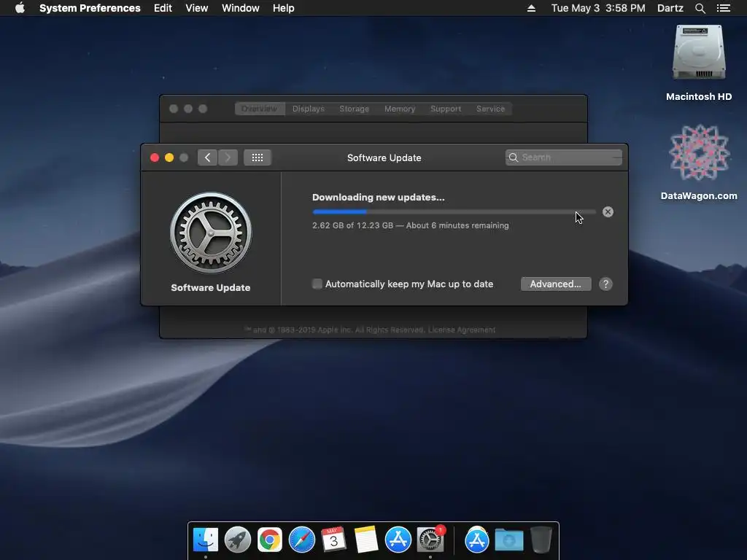
Task: Open the Dartz user menu
Action: (x=670, y=8)
